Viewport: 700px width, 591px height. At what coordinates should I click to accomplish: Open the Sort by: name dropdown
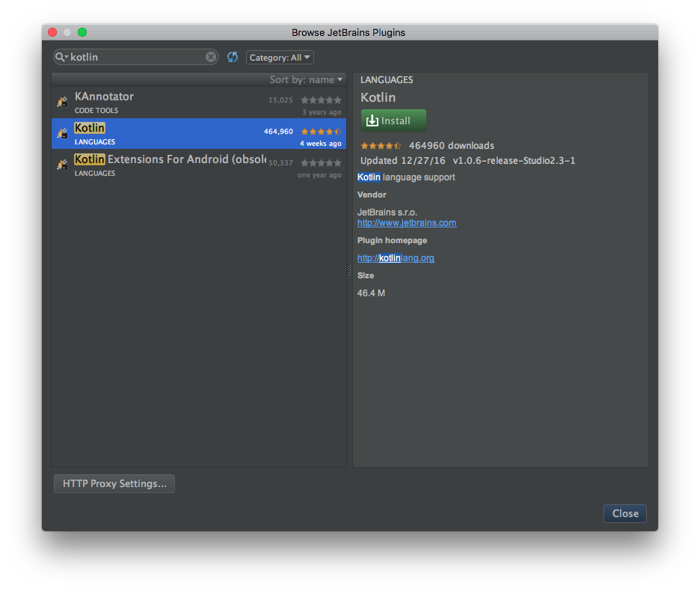click(x=306, y=79)
